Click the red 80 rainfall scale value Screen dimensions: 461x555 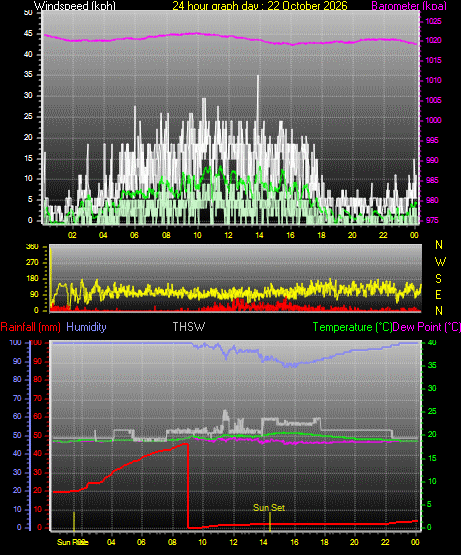click(37, 379)
